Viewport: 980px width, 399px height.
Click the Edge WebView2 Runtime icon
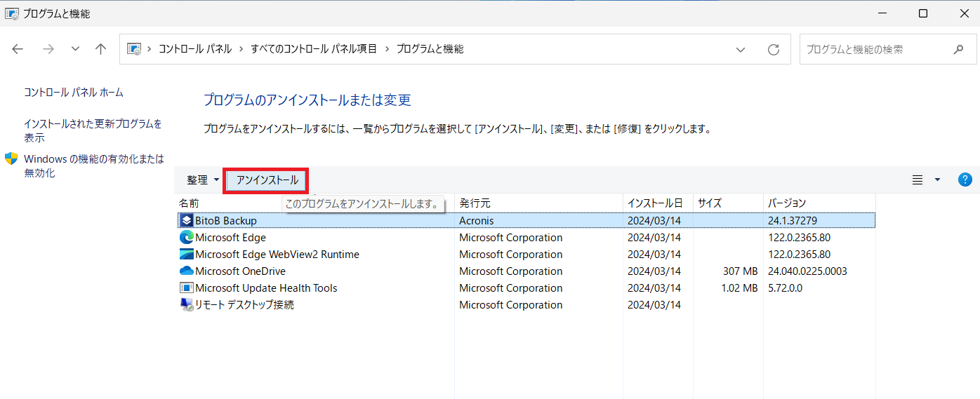click(187, 255)
